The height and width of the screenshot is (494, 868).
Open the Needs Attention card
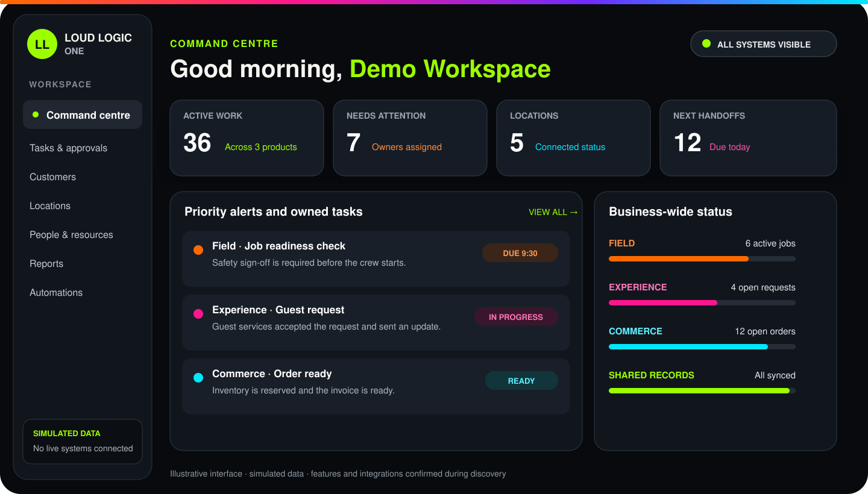410,138
